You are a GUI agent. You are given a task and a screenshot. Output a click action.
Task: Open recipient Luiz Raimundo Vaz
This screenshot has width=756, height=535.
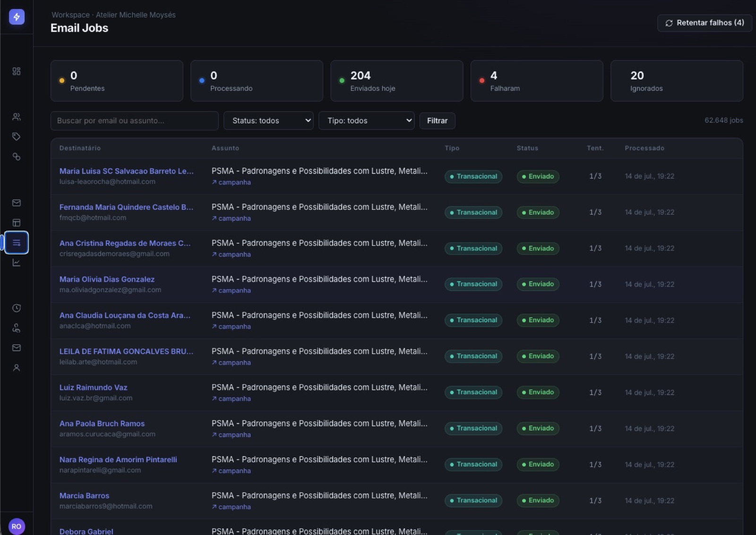(94, 388)
